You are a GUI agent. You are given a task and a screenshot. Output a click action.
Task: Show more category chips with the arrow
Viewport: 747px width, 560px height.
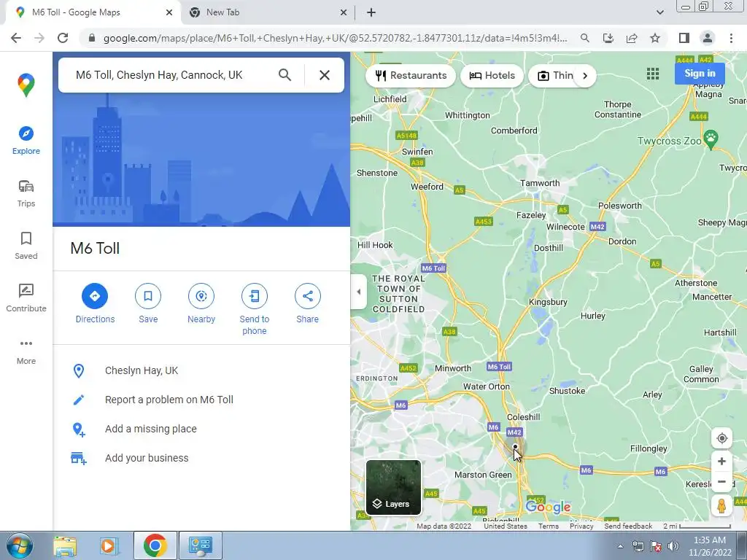(585, 76)
